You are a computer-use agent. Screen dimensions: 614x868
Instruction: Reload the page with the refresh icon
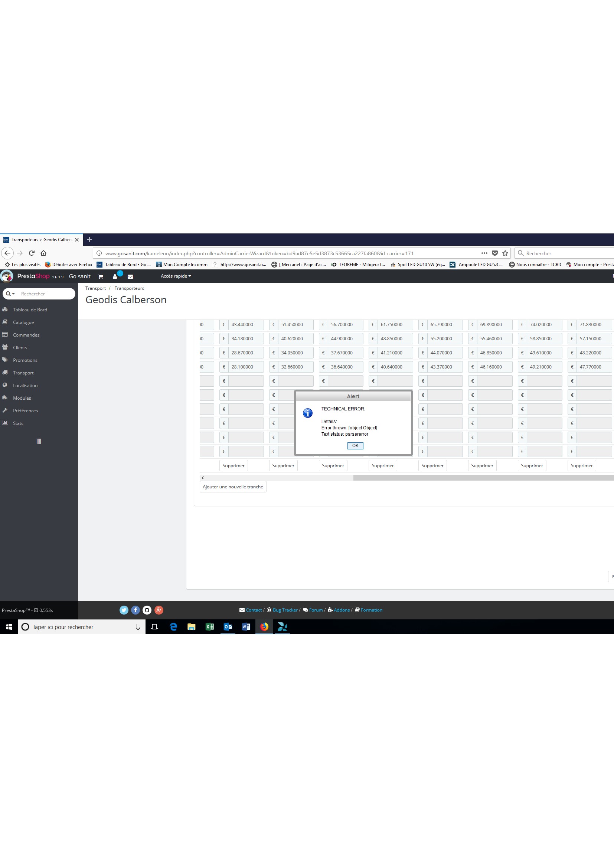point(32,253)
